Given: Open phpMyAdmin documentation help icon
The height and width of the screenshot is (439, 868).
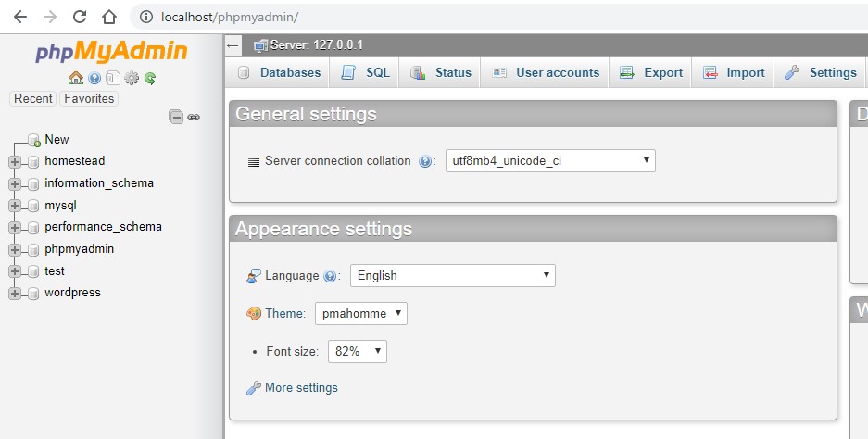Looking at the screenshot, I should click(x=94, y=78).
